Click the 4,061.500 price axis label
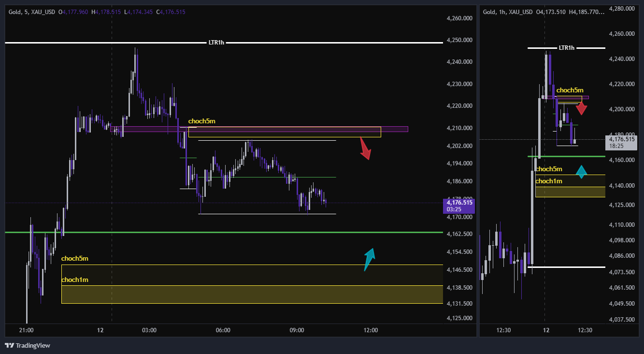Image resolution: width=644 pixels, height=354 pixels. pos(621,288)
